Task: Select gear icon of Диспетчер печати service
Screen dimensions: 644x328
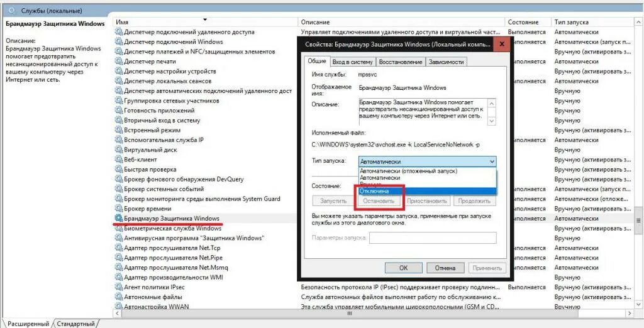Action: click(x=119, y=62)
